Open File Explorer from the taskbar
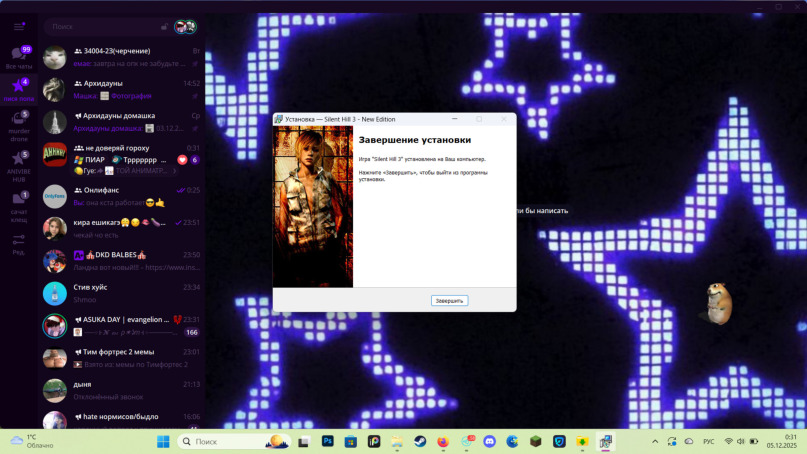The height and width of the screenshot is (454, 807). tap(397, 442)
